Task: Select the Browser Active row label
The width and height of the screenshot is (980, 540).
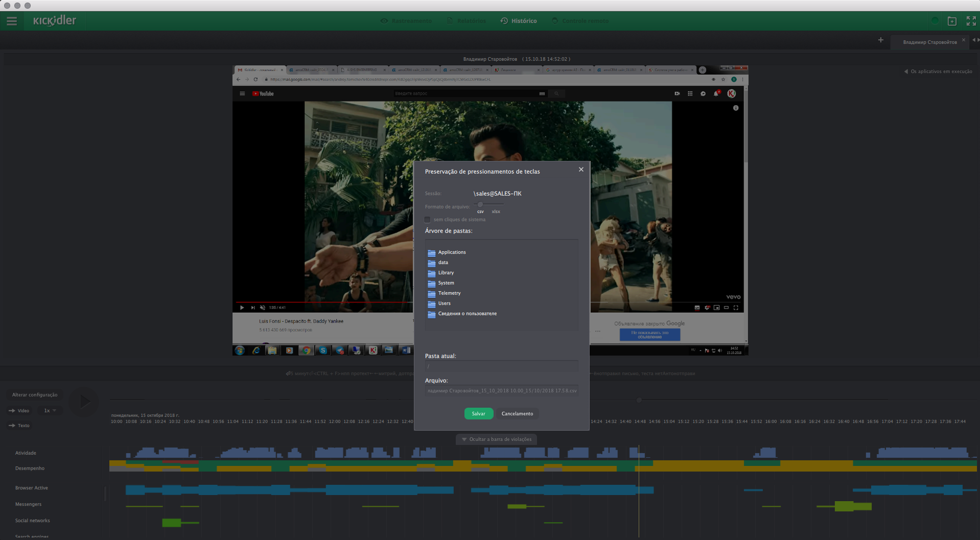Action: pos(32,488)
